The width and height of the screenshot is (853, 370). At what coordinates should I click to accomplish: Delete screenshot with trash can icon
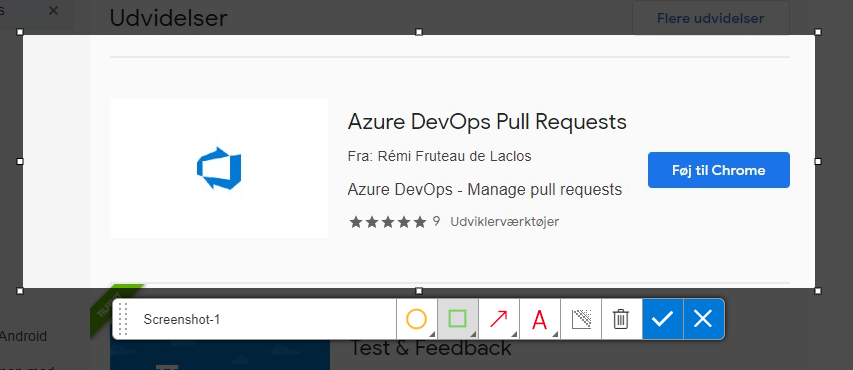[x=621, y=319]
